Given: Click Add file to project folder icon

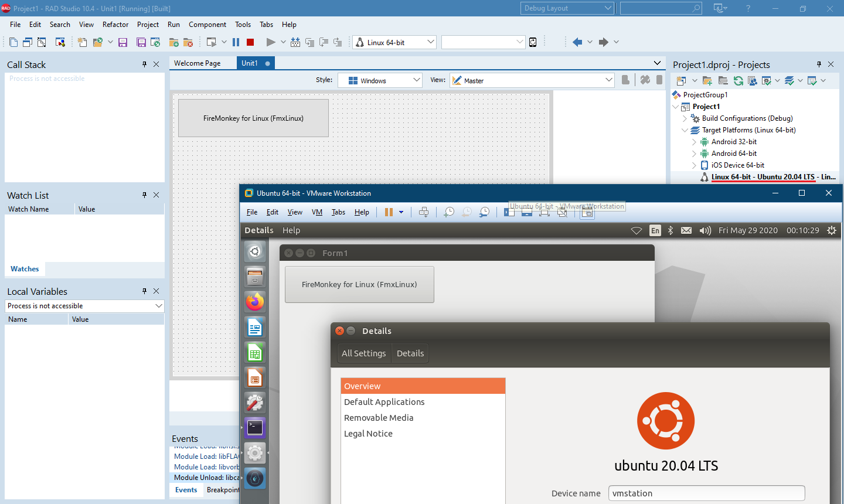Looking at the screenshot, I should tap(174, 42).
